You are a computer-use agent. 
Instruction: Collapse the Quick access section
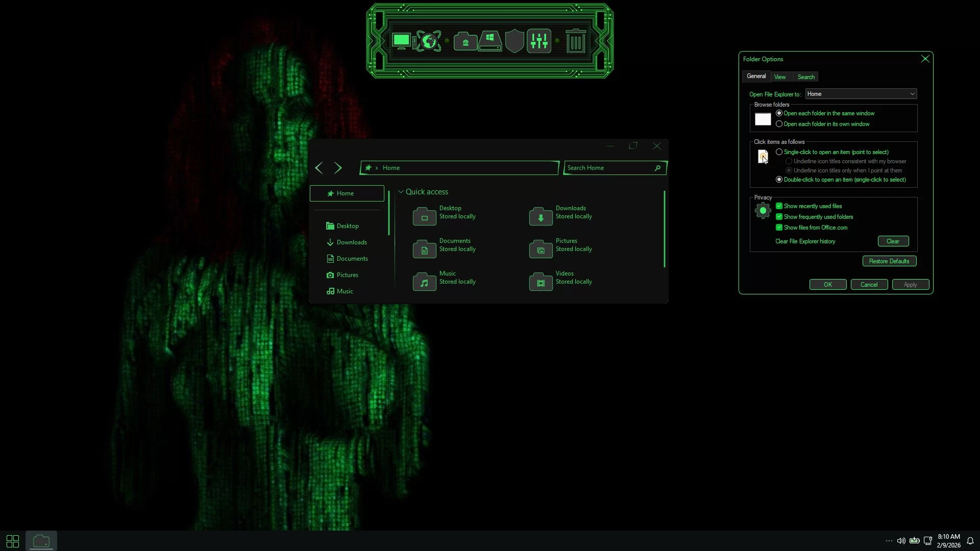401,192
